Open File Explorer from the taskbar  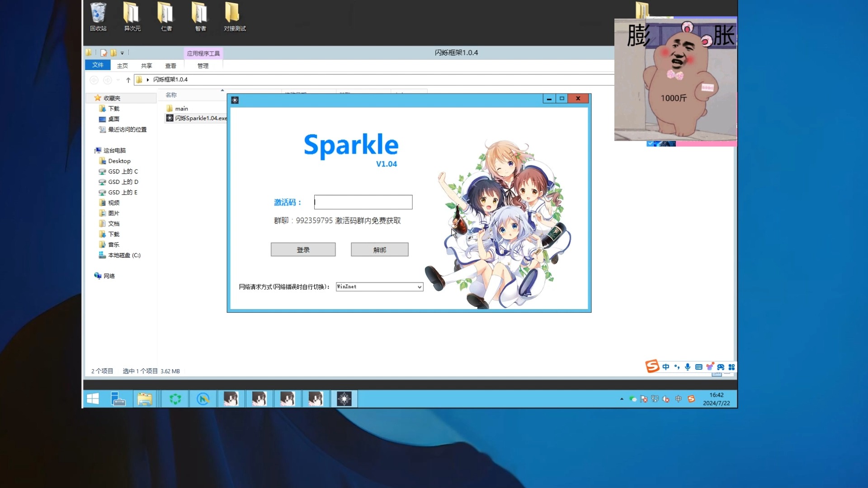(145, 399)
